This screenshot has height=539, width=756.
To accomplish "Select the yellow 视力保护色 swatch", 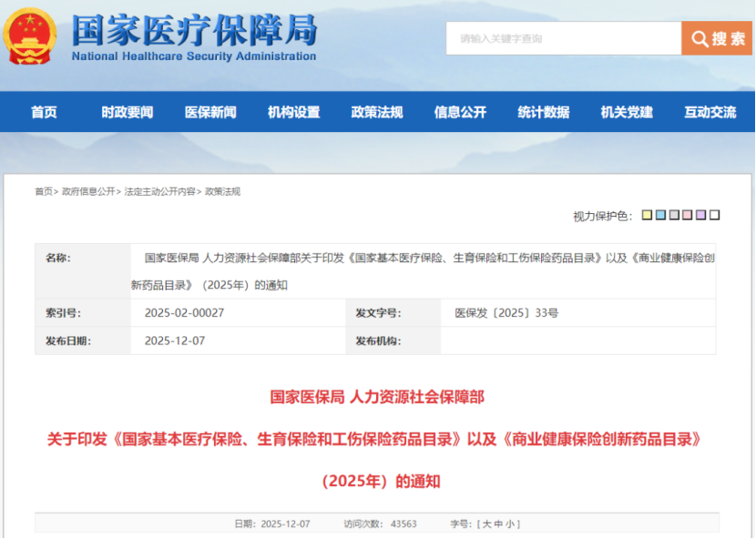I will 647,215.
